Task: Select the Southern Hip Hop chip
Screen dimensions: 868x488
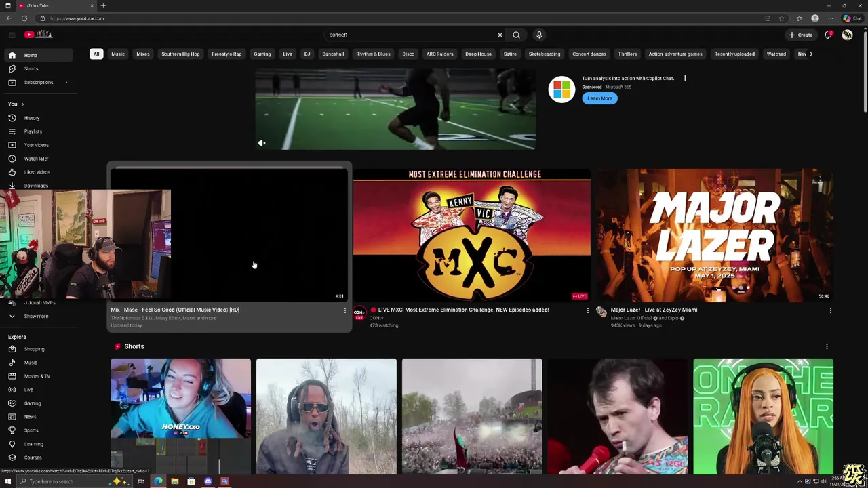Action: (180, 54)
